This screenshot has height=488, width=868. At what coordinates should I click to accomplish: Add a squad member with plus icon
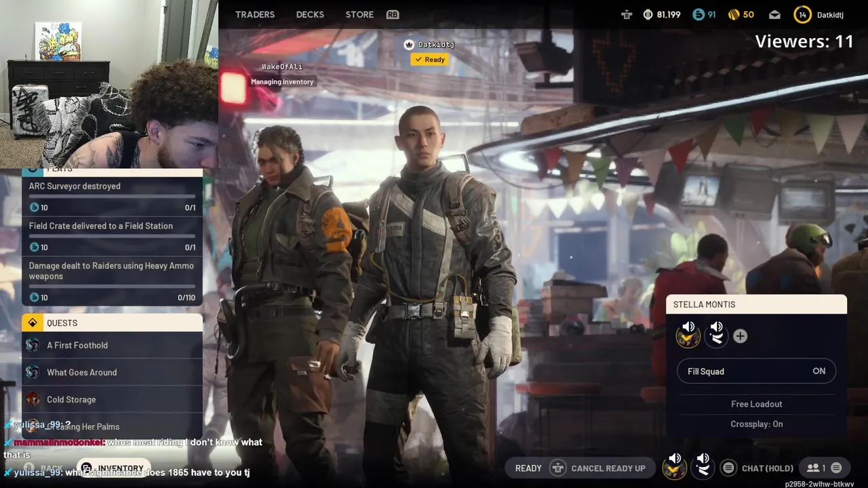click(x=740, y=336)
